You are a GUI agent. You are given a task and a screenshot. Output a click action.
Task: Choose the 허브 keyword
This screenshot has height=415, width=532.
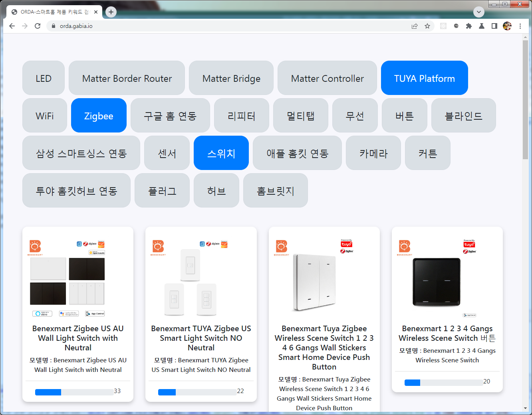(216, 190)
